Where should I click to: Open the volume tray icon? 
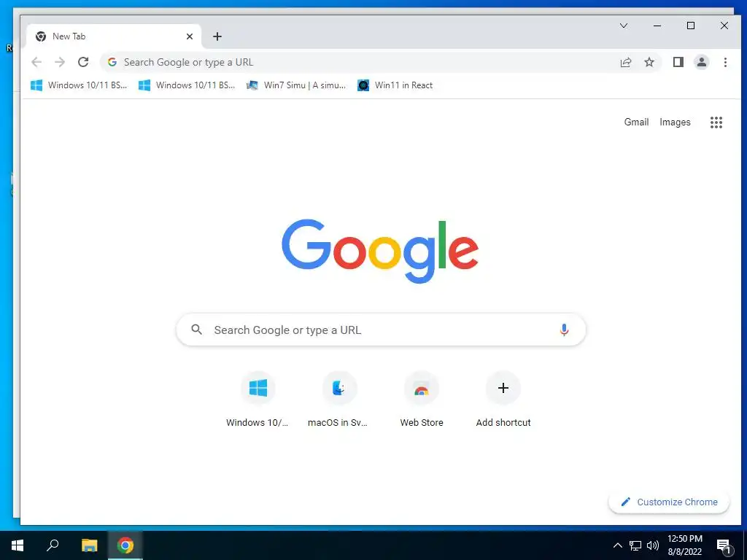point(653,545)
